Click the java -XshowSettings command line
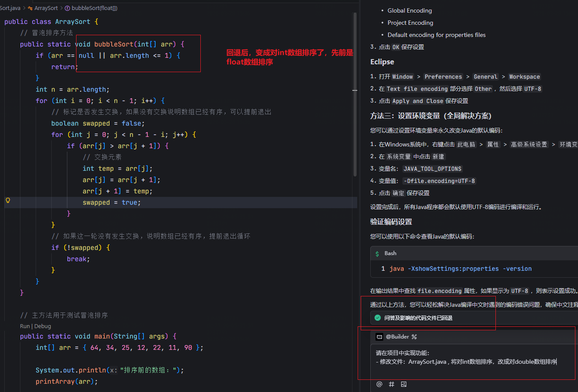Viewport: 578px width, 392px height. click(461, 269)
